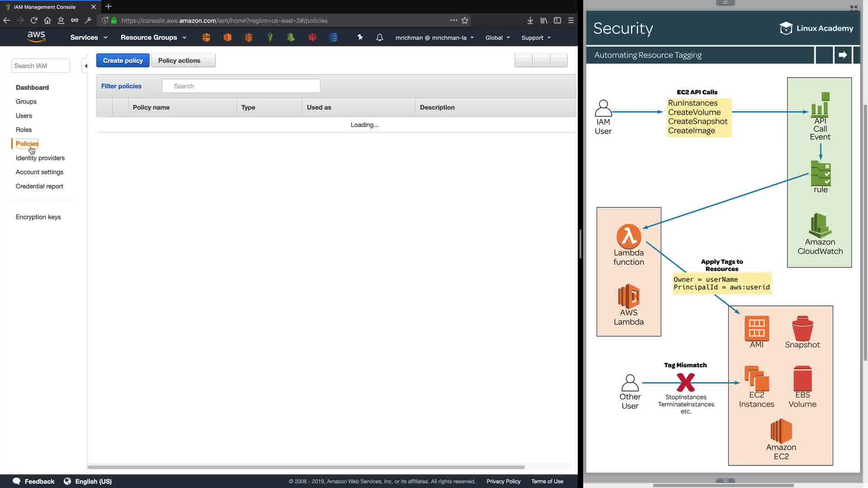The image size is (868, 488).
Task: Go to next slide arrow in Linux Academy
Action: [843, 55]
